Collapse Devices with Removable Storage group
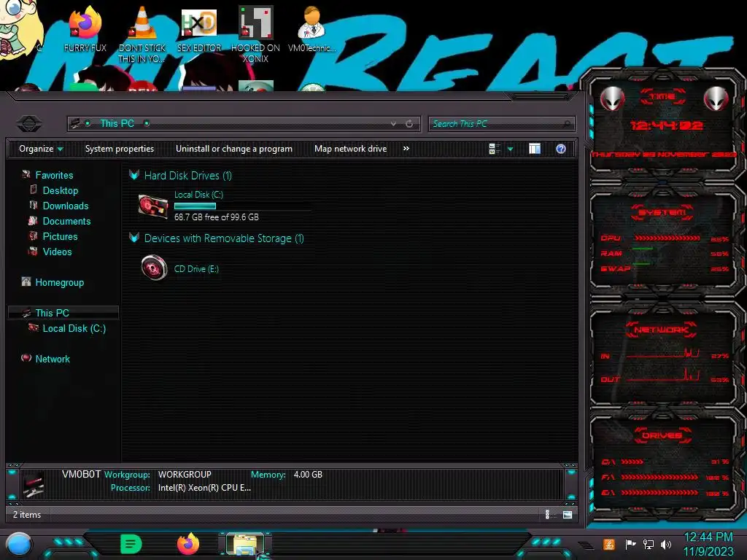Screen dimensions: 747x560 coord(134,238)
